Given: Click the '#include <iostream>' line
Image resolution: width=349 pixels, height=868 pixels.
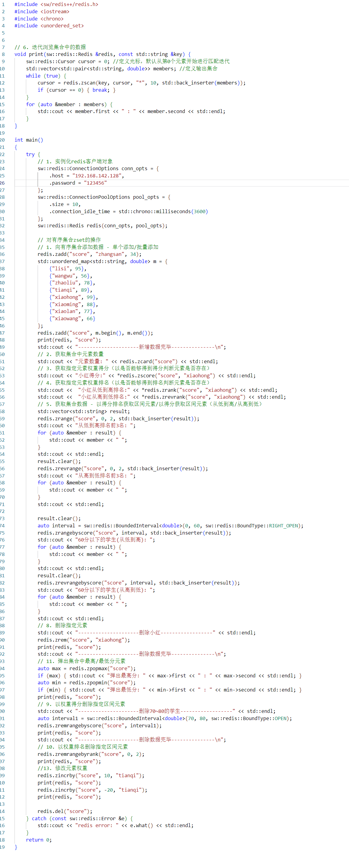Looking at the screenshot, I should 42,11.
